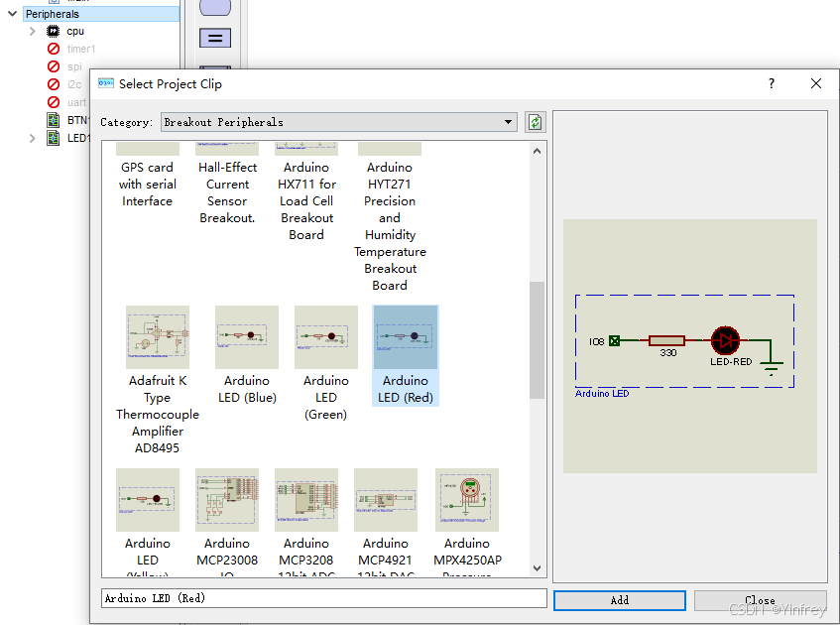Click disabled icon next to i2c
Viewport: 840px width, 625px height.
point(53,84)
